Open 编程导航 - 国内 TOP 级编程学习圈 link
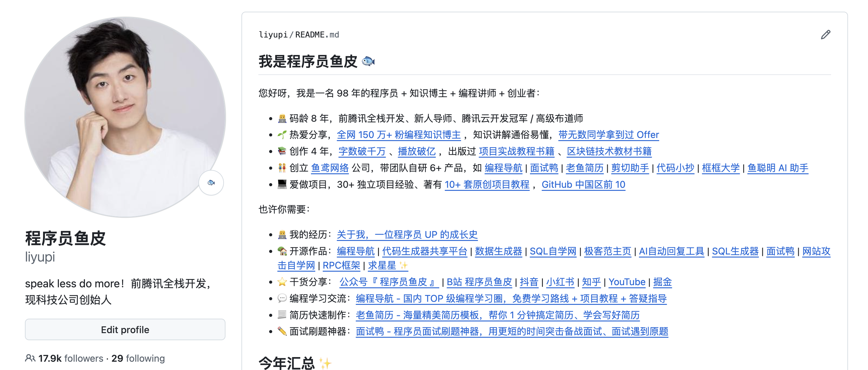The image size is (868, 370). [511, 299]
